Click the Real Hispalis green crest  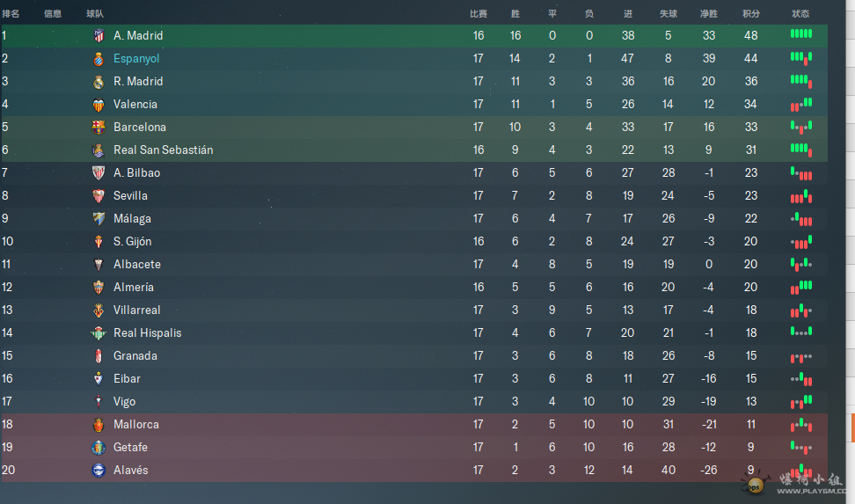pyautogui.click(x=99, y=333)
